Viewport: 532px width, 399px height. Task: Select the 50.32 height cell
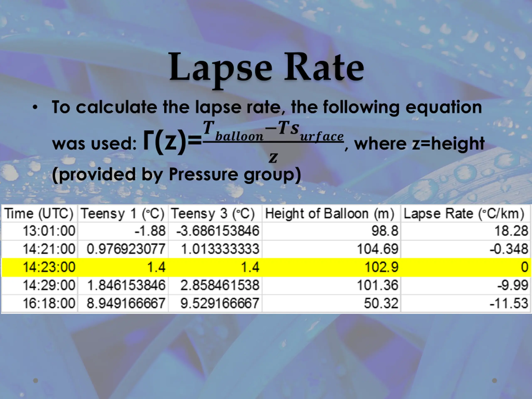tap(331, 303)
